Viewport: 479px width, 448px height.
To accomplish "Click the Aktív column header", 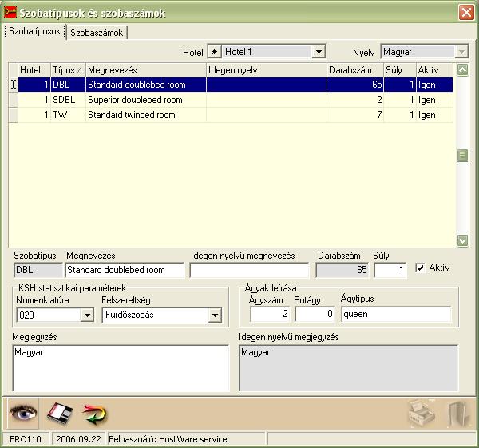I will (434, 70).
